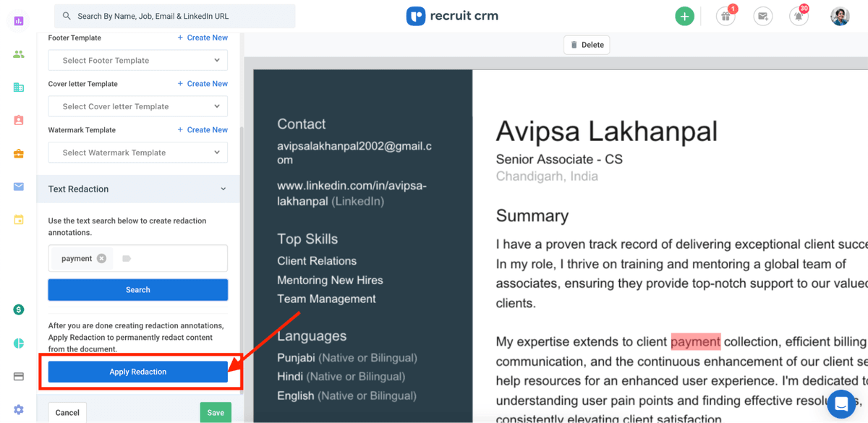Click the compose email envelope icon
The height and width of the screenshot is (423, 868).
click(x=762, y=16)
